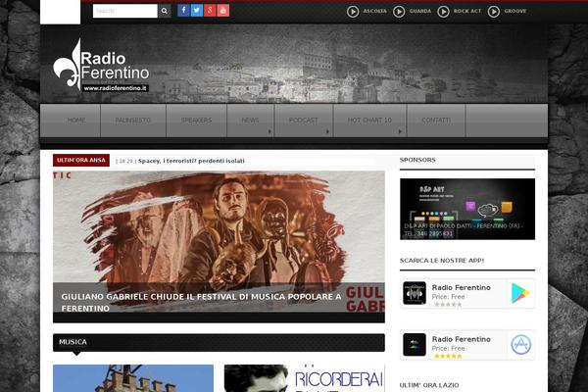588x392 pixels.
Task: Expand the News submenu arrow
Action: click(x=269, y=131)
